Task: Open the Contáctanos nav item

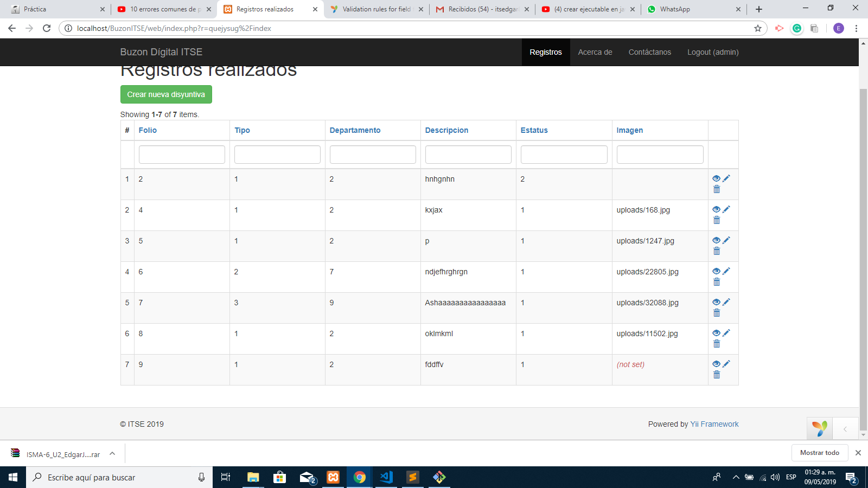Action: click(x=650, y=52)
